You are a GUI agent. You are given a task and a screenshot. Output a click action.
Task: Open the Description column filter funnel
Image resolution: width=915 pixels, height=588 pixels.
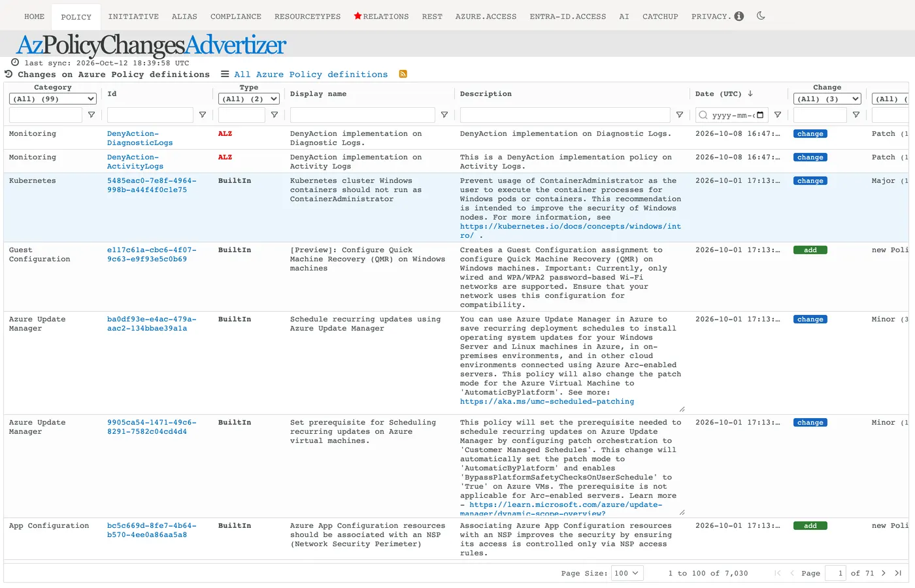(680, 115)
